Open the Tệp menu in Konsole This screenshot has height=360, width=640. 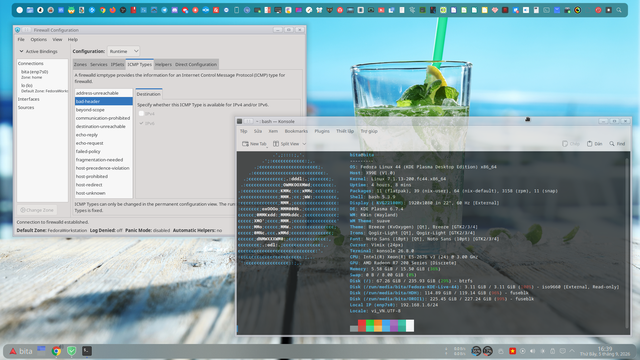[x=244, y=131]
